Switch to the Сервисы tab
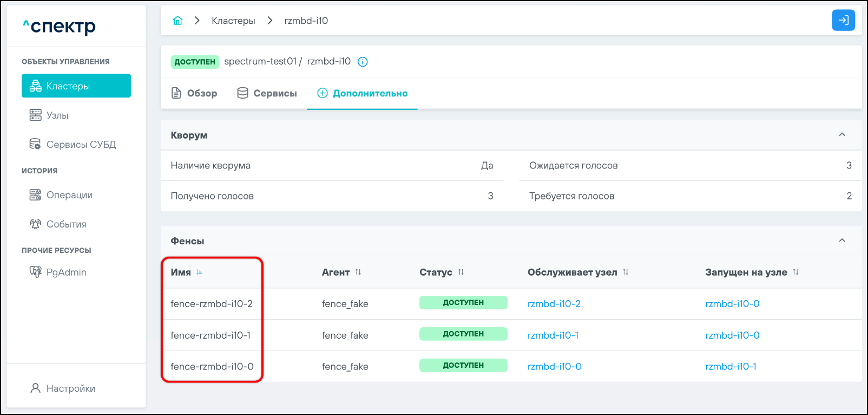The height and width of the screenshot is (415, 868). (x=267, y=93)
